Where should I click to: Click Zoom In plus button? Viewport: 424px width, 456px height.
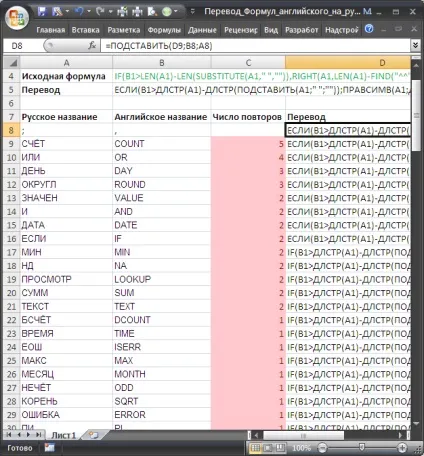click(x=402, y=447)
